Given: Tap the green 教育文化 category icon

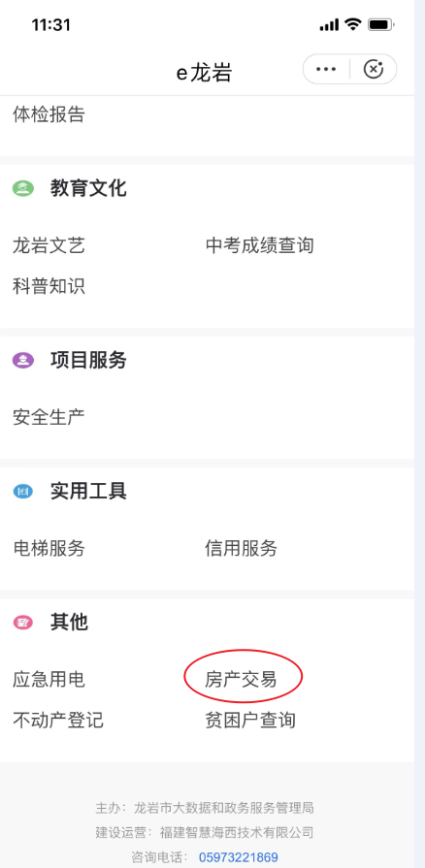Looking at the screenshot, I should point(23,188).
